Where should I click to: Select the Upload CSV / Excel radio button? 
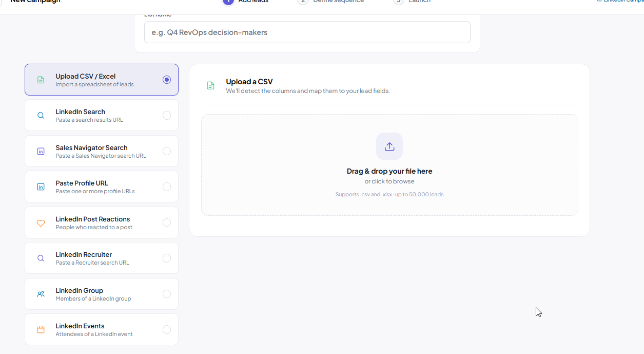click(x=167, y=80)
